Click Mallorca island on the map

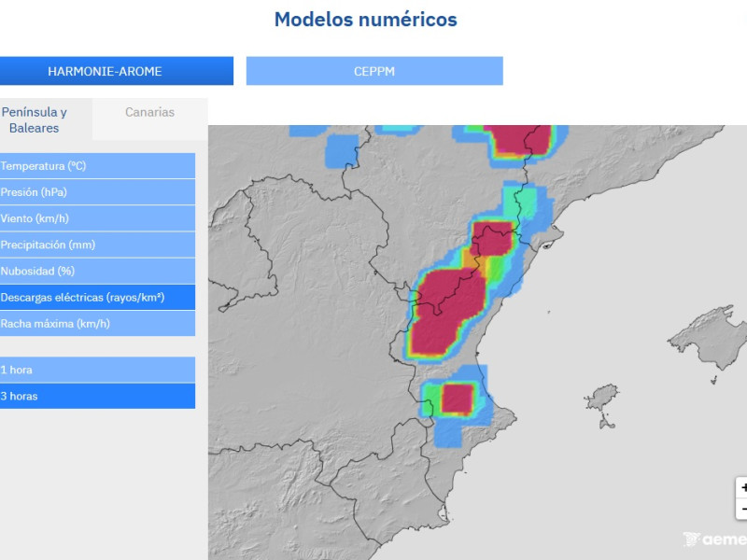712,338
